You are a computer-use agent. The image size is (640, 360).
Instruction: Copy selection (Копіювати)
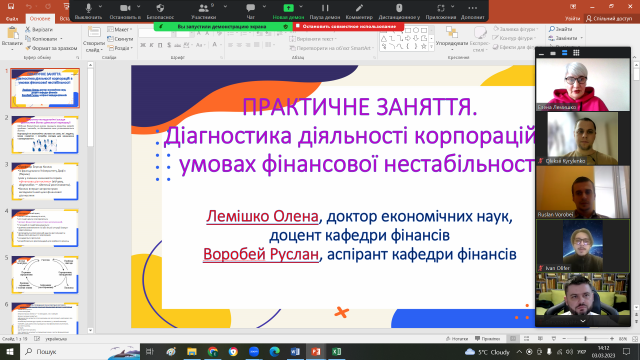coord(41,39)
